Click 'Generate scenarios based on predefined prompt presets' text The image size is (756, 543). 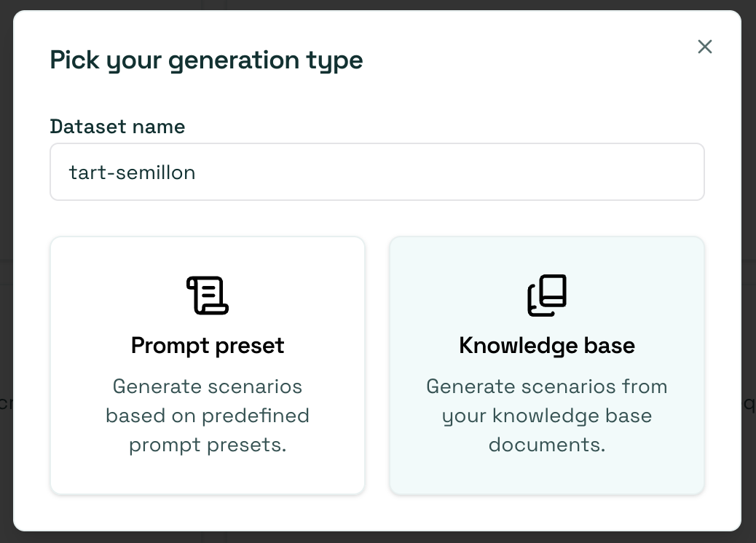click(x=208, y=416)
